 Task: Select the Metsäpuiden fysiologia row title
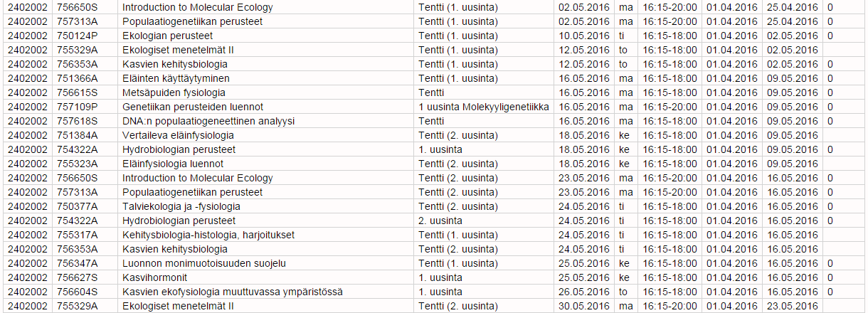coord(174,92)
